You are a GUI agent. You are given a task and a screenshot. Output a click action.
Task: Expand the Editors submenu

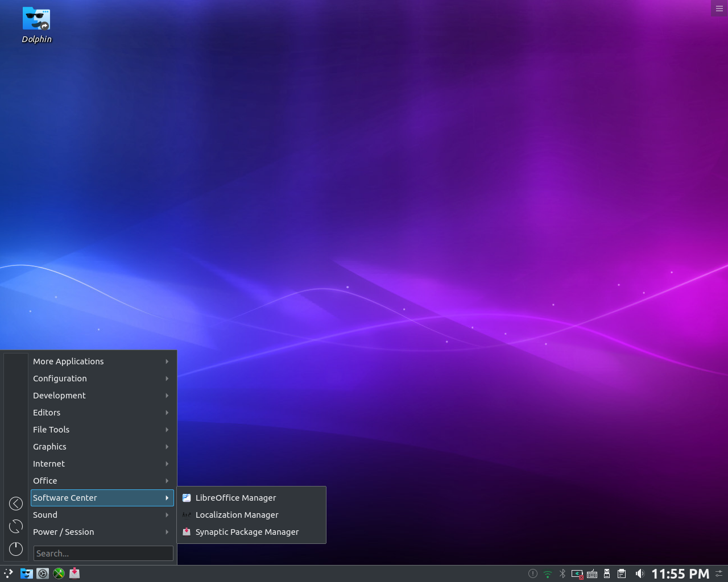point(102,413)
